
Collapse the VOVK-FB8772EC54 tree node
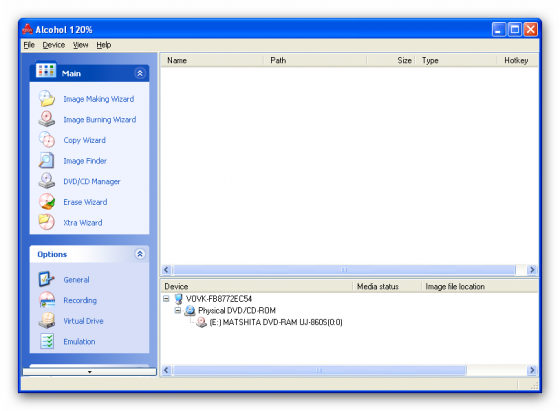tap(166, 299)
